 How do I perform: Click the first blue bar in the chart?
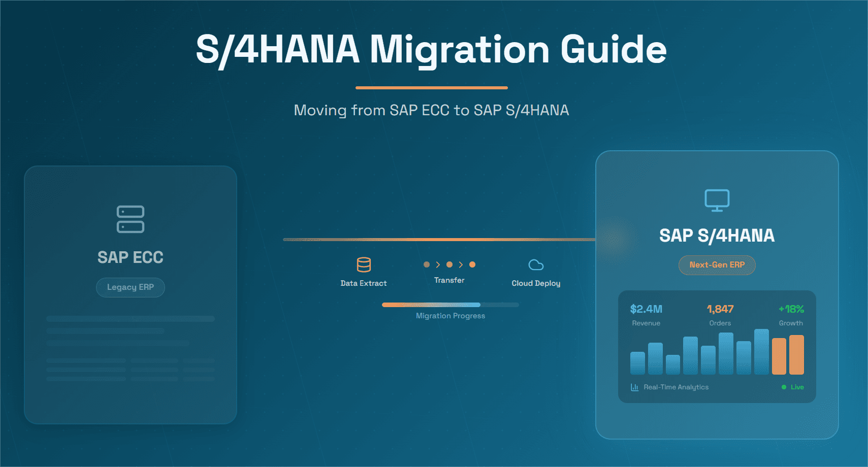637,363
